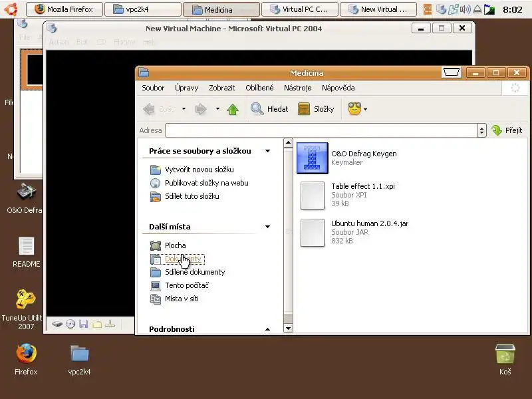Click the Table effect 1.1.xpi filename
Image resolution: width=532 pixels, height=399 pixels.
pyautogui.click(x=363, y=186)
